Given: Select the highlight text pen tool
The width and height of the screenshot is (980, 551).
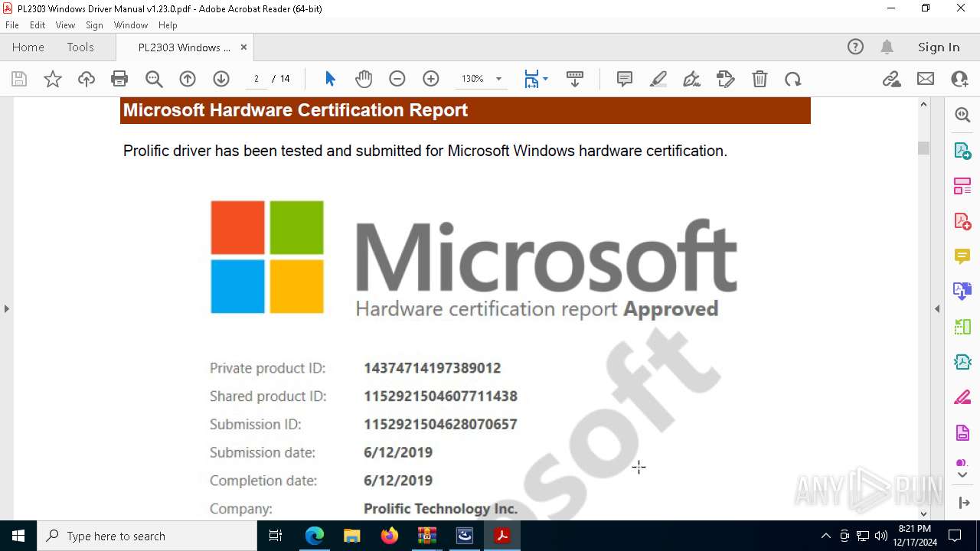Looking at the screenshot, I should (658, 79).
